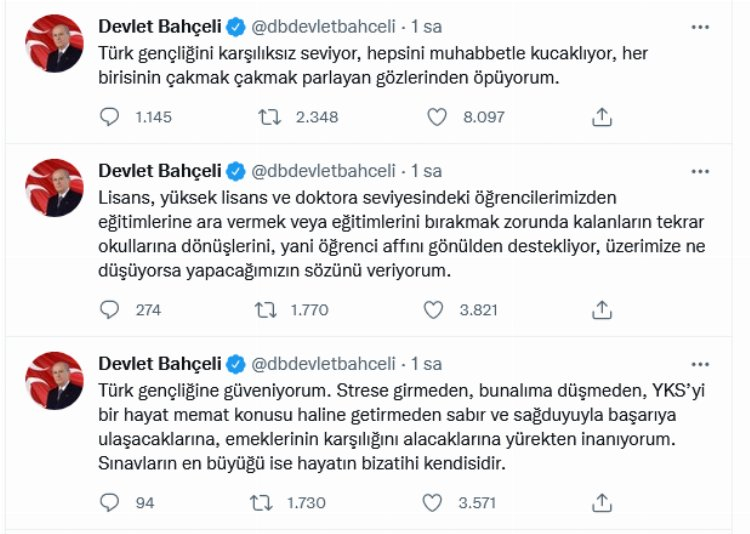Open the second tweet's profile avatar
This screenshot has height=534, width=750.
click(x=54, y=188)
